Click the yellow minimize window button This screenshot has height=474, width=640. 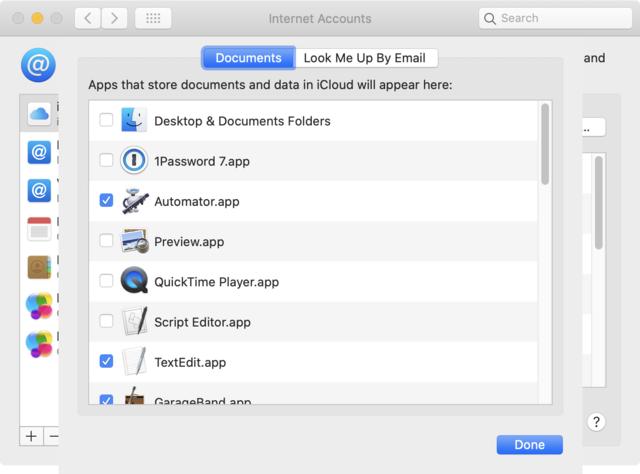pos(38,18)
